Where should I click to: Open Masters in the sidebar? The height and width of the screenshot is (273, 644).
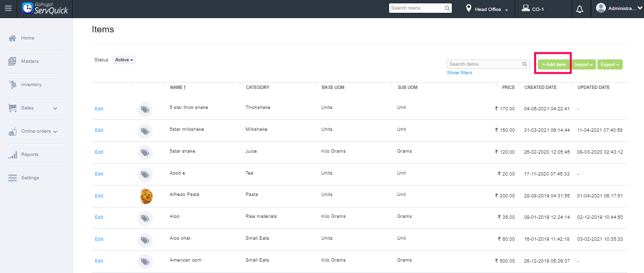[29, 61]
